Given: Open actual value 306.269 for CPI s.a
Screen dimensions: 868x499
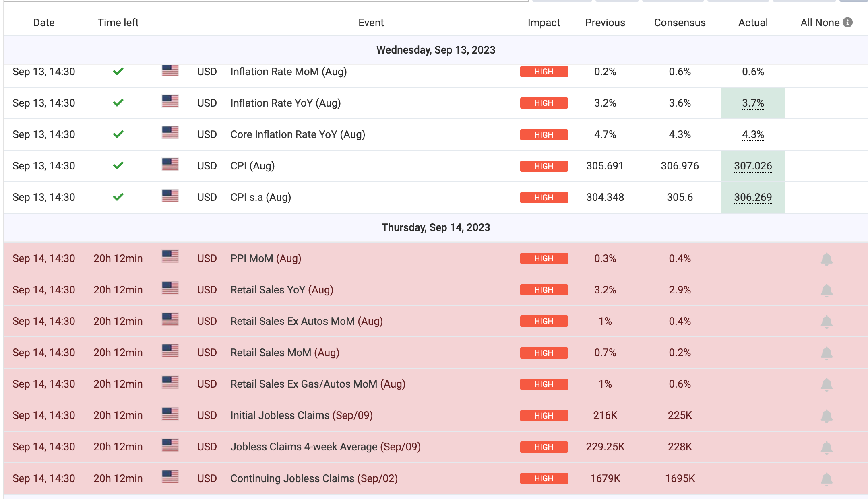Looking at the screenshot, I should [x=753, y=198].
